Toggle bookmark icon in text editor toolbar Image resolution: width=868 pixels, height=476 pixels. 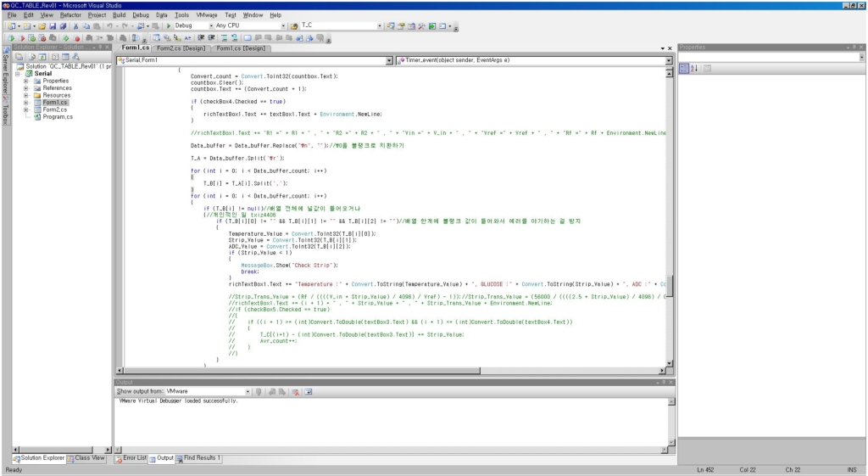point(248,38)
